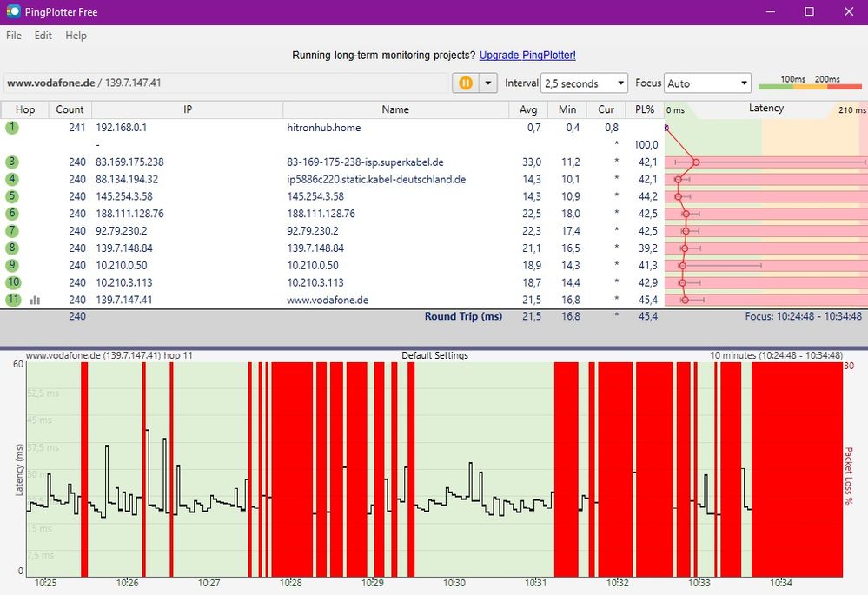868x595 pixels.
Task: Select IP cell 188.111.128.76
Action: (129, 213)
